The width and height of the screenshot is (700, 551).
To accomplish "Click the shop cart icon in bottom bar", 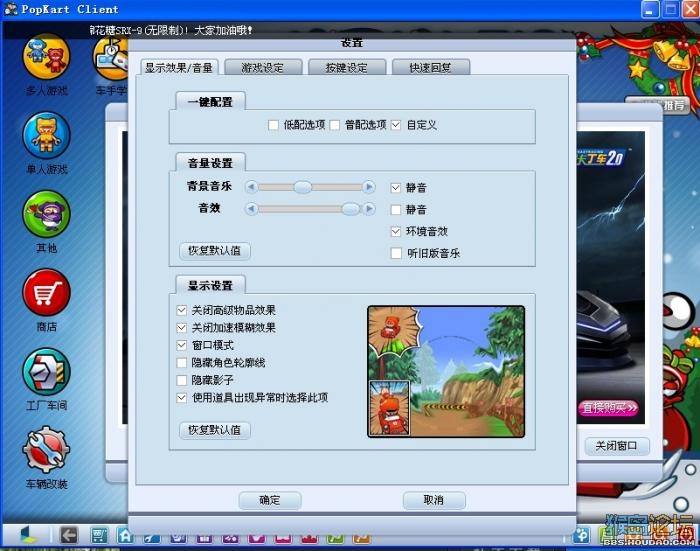I will (99, 535).
